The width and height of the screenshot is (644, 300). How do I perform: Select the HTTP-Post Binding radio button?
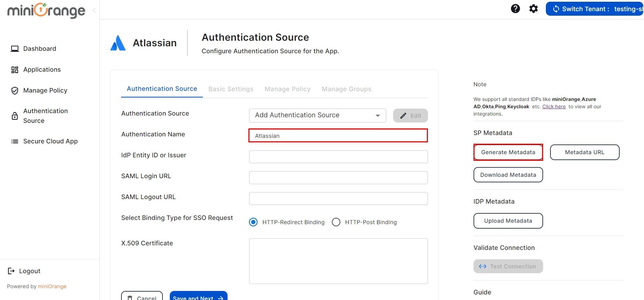pyautogui.click(x=336, y=222)
